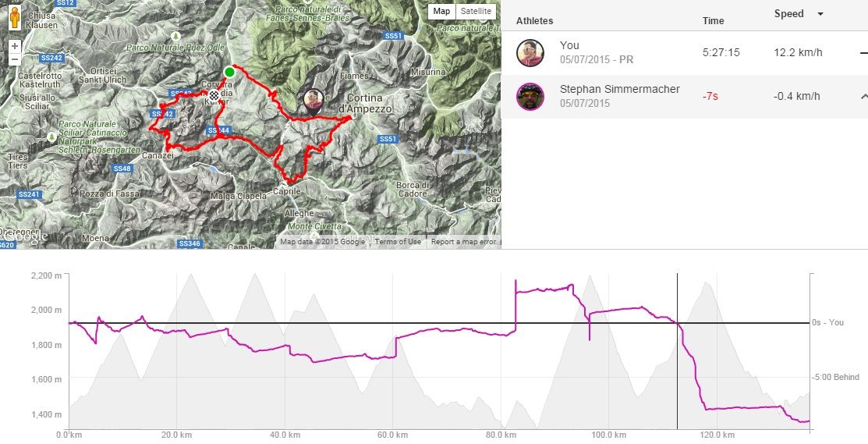Select the Stephan Simmermacher athlete name
This screenshot has width=868, height=444.
pyautogui.click(x=619, y=90)
